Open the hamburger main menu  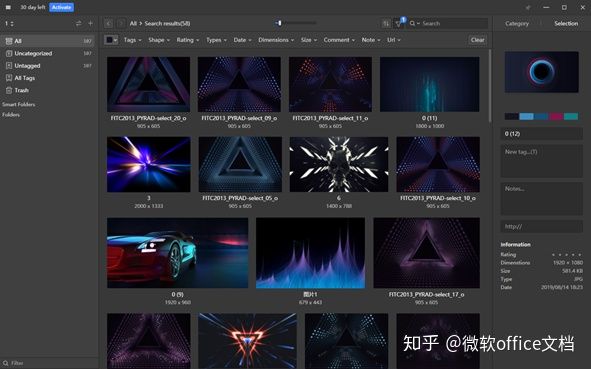pos(8,7)
